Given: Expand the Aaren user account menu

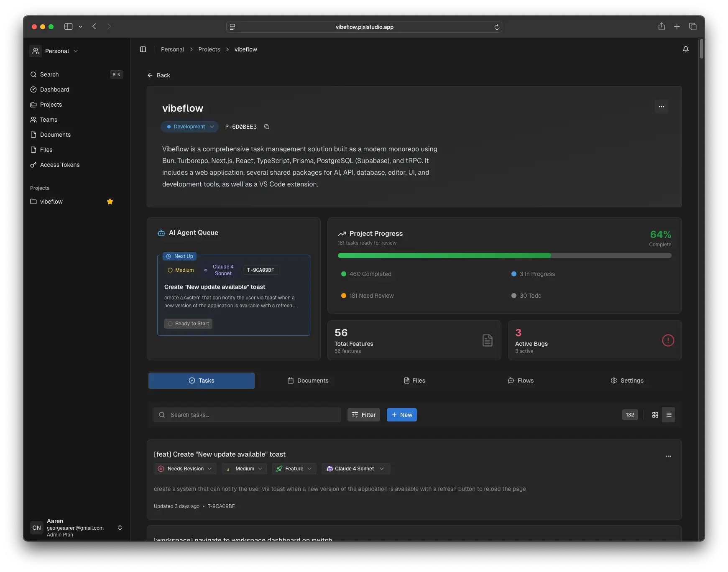Looking at the screenshot, I should click(77, 528).
